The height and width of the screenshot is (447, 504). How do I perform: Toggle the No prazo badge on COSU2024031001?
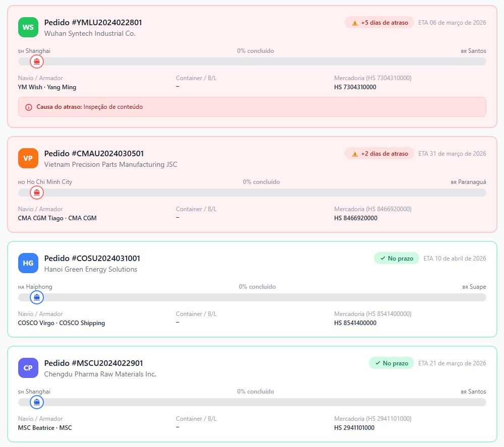[397, 258]
